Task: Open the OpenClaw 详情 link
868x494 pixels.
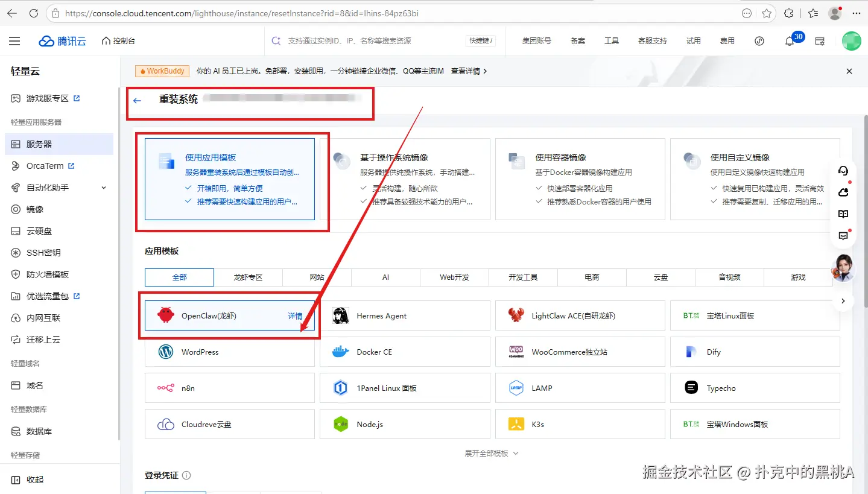Action: pyautogui.click(x=295, y=315)
